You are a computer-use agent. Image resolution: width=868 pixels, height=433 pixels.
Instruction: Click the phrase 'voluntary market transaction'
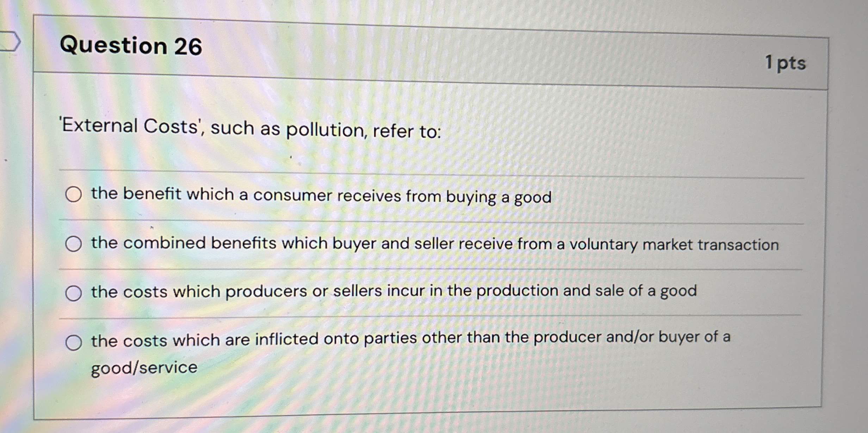point(674,245)
